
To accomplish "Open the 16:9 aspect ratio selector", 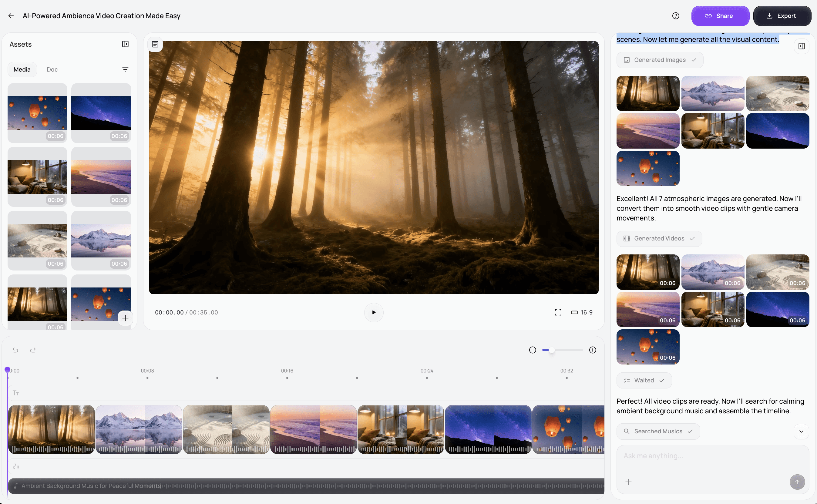I will (x=582, y=312).
